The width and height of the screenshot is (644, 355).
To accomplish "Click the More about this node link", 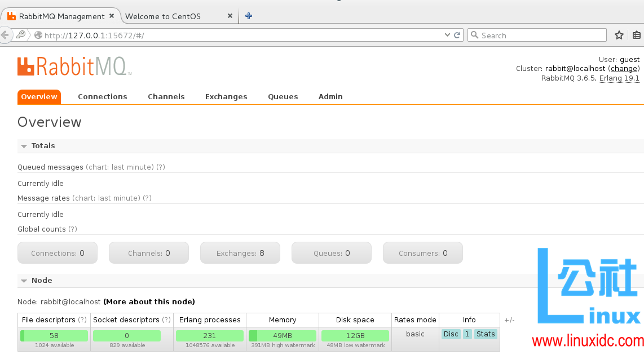I will [x=149, y=301].
